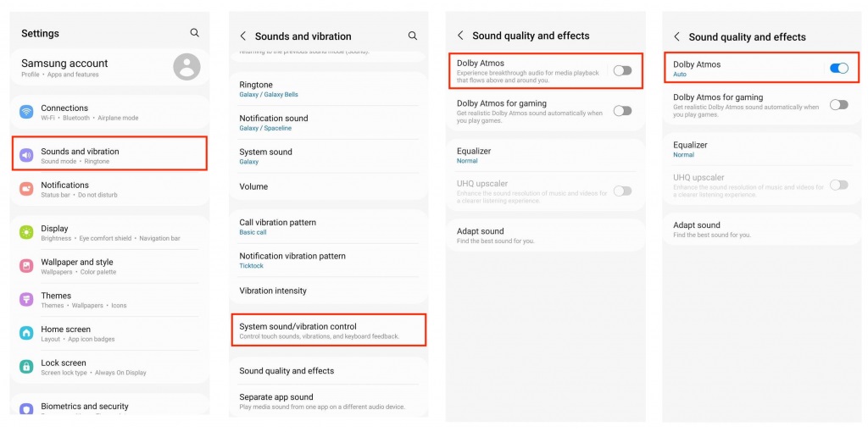Tap search icon on Sounds and vibration screen
The width and height of the screenshot is (868, 432).
[413, 36]
